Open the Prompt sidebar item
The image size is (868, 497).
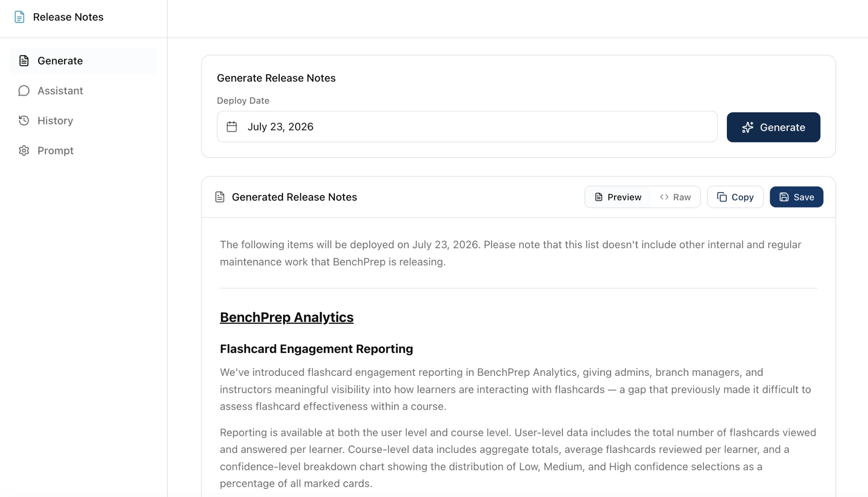coord(83,150)
